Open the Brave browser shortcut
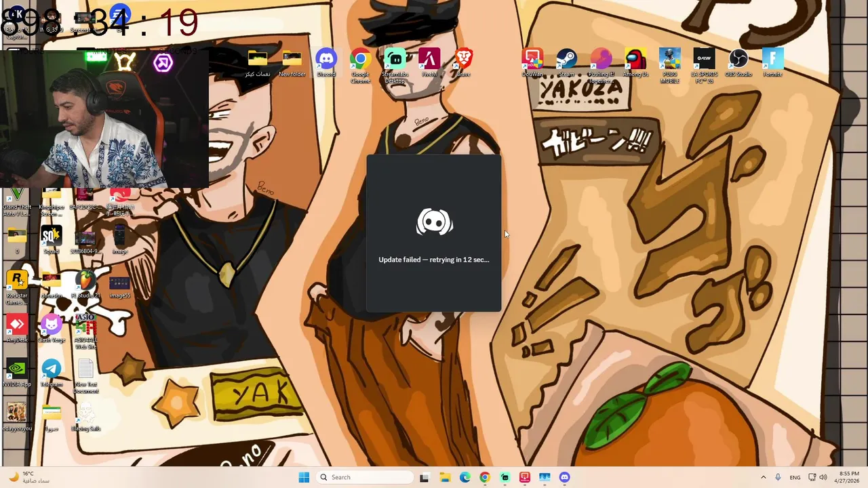Viewport: 868px width, 488px height. coord(464,63)
